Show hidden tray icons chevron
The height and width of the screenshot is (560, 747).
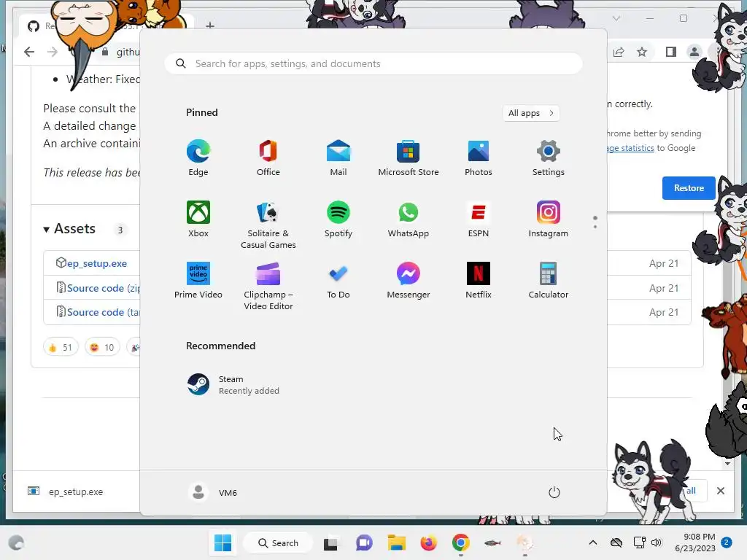point(593,542)
